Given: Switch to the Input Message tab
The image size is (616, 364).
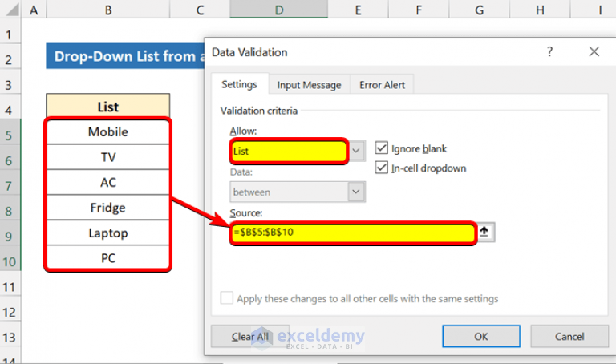Looking at the screenshot, I should pos(309,85).
